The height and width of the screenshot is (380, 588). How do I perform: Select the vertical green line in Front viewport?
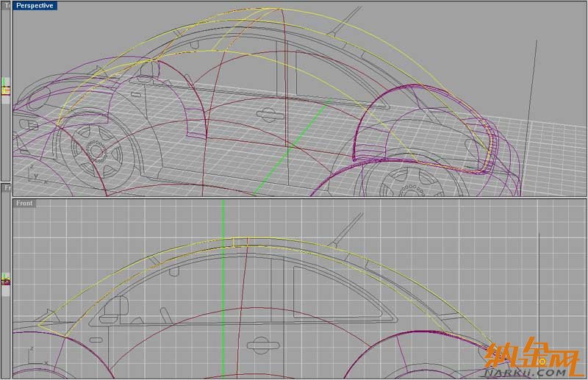[x=223, y=289]
